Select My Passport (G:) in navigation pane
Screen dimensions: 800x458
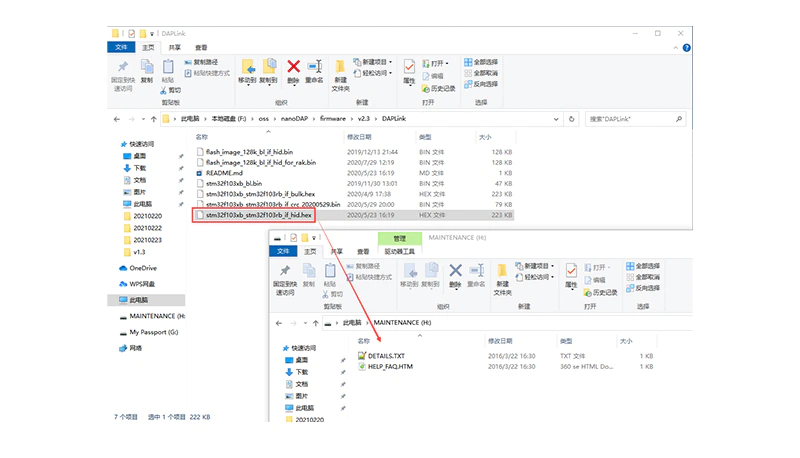click(x=148, y=333)
